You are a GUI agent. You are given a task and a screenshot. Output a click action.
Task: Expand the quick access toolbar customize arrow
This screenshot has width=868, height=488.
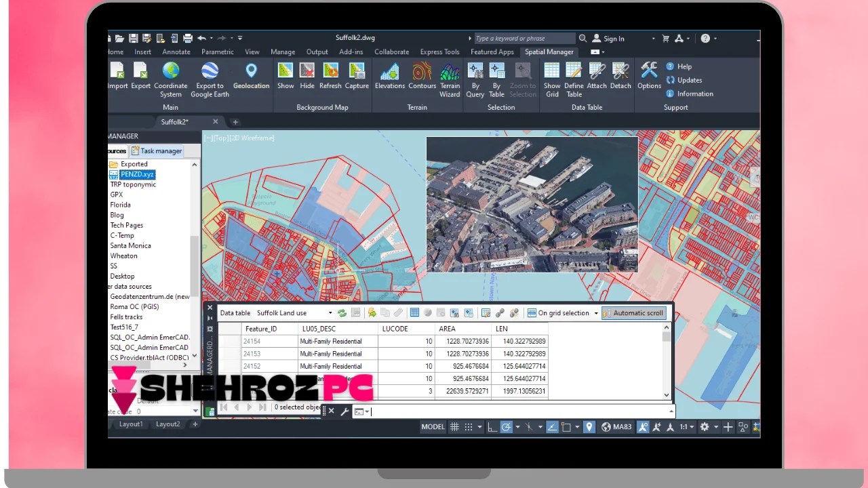click(240, 39)
